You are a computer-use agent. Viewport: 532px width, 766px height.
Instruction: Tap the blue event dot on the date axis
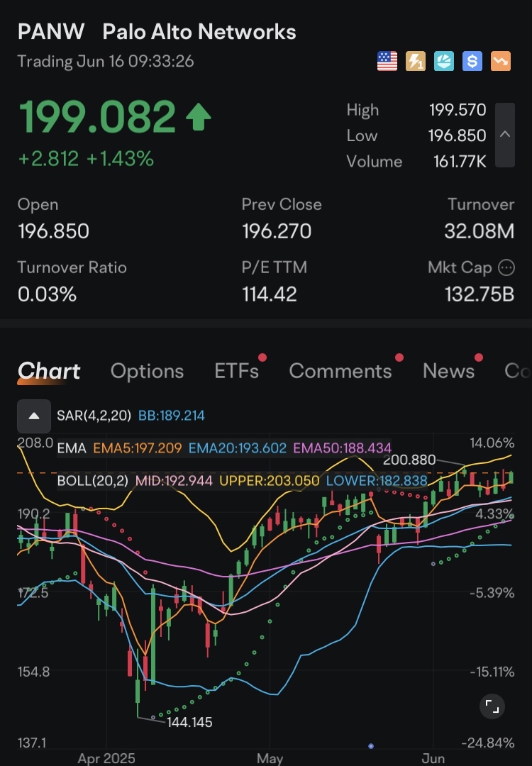click(371, 746)
